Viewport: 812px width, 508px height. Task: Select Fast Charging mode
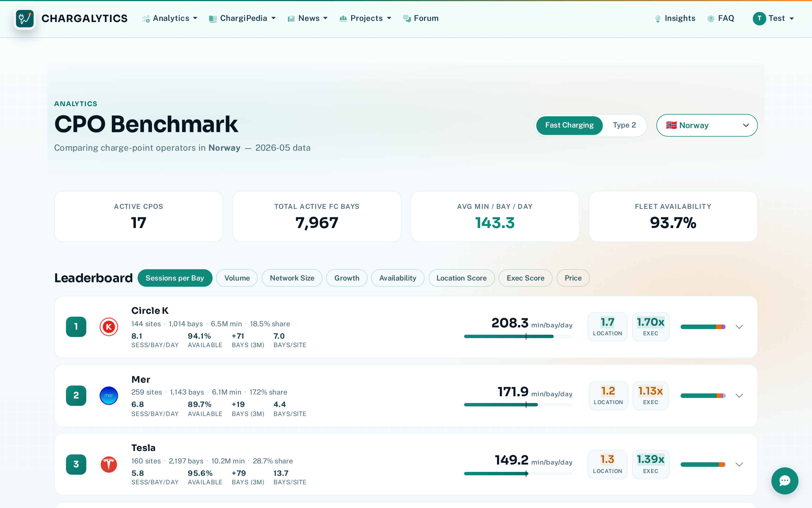tap(570, 125)
